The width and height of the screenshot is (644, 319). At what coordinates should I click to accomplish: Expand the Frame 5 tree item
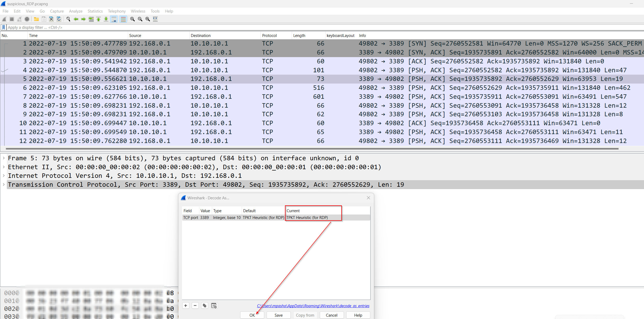(4, 158)
